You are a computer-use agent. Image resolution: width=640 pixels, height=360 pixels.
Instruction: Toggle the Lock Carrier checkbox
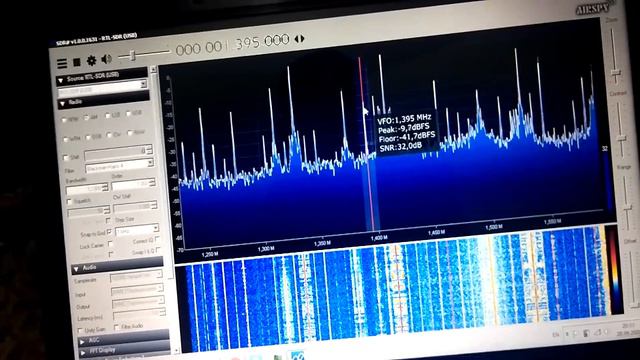(110, 244)
